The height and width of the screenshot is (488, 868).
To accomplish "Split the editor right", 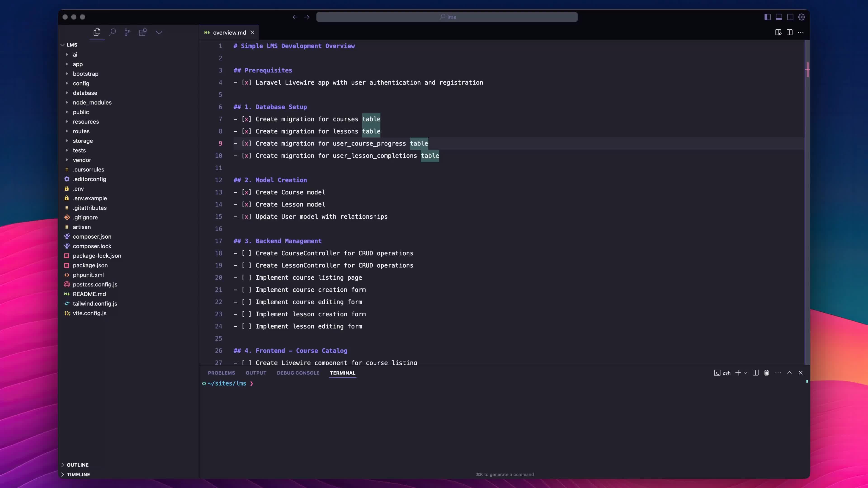I will coord(790,32).
